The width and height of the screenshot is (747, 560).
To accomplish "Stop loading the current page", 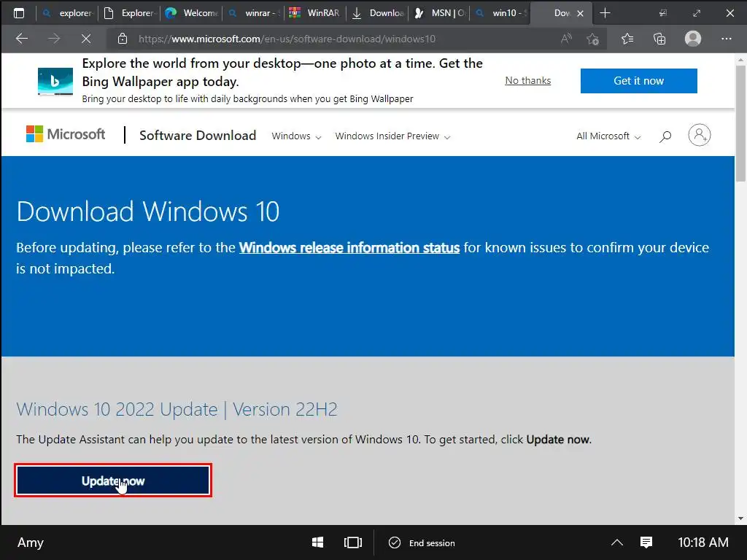I will pos(86,39).
